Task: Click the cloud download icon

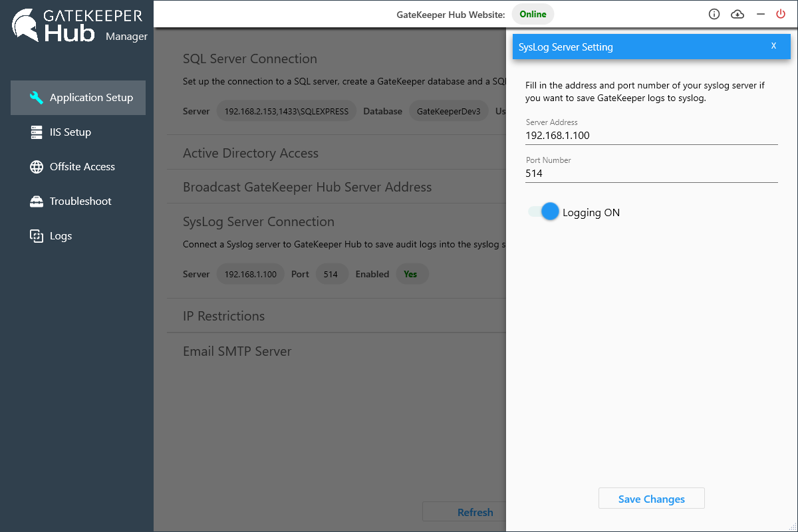Action: [x=737, y=14]
